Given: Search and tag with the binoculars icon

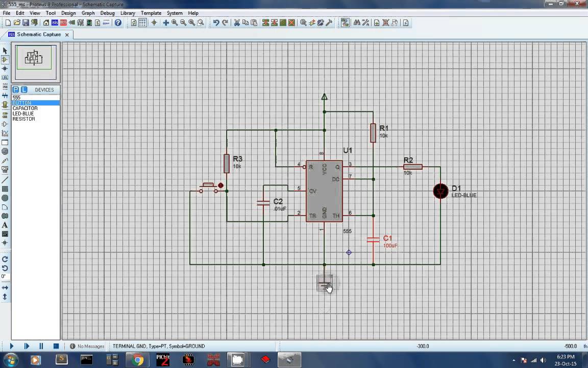Looking at the screenshot, I should pyautogui.click(x=357, y=23).
